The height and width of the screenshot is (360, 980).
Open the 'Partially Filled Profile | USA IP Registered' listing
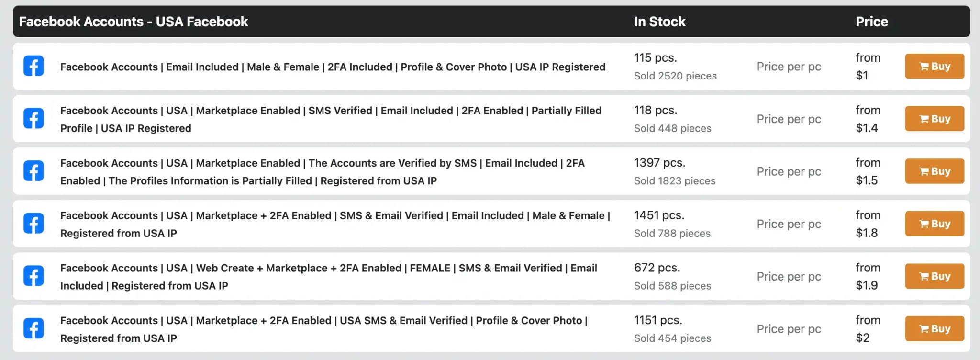point(331,119)
